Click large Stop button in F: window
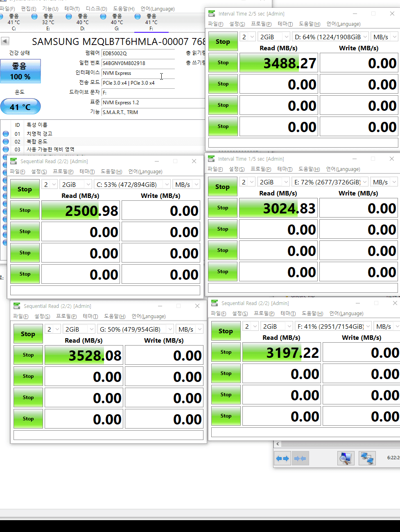This screenshot has width=400, height=532. click(x=226, y=331)
